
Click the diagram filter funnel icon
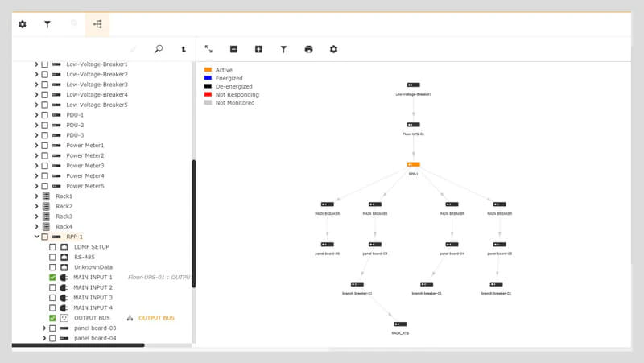284,49
